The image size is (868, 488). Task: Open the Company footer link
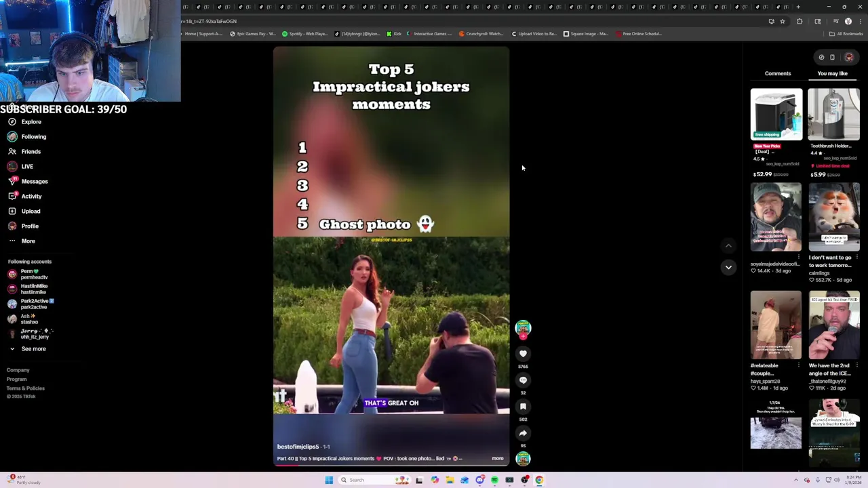point(18,370)
